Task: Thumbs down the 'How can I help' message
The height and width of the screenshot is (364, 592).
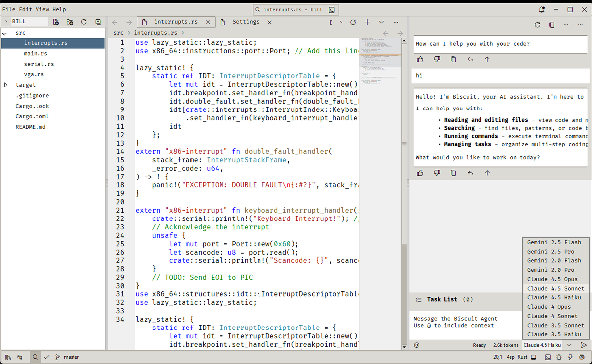Action: (437, 59)
